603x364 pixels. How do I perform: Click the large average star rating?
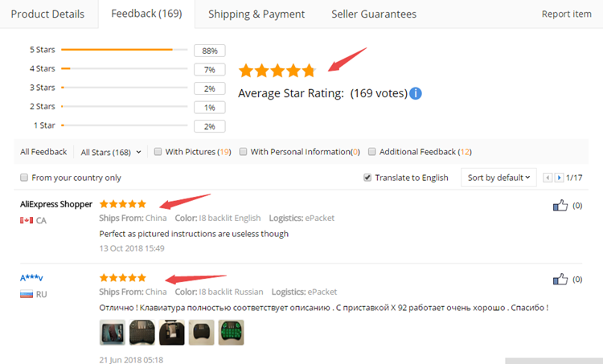[x=277, y=71]
